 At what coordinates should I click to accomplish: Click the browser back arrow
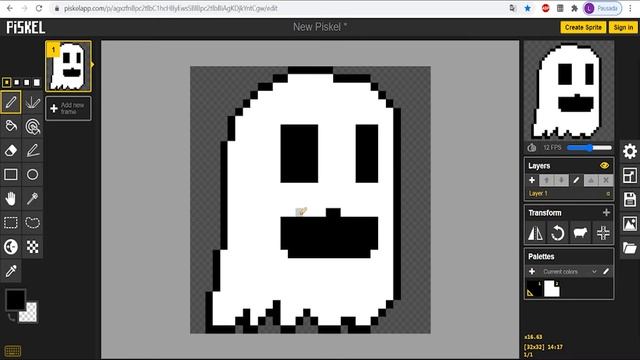click(x=10, y=8)
